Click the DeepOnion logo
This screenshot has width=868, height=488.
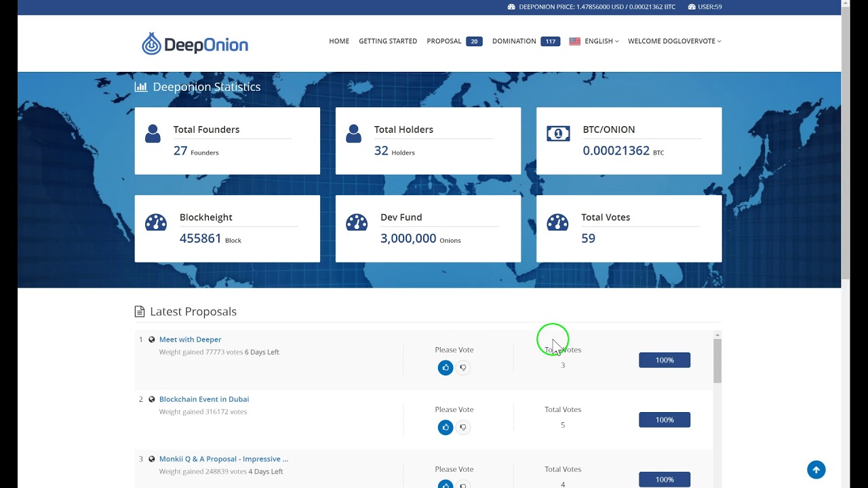195,44
